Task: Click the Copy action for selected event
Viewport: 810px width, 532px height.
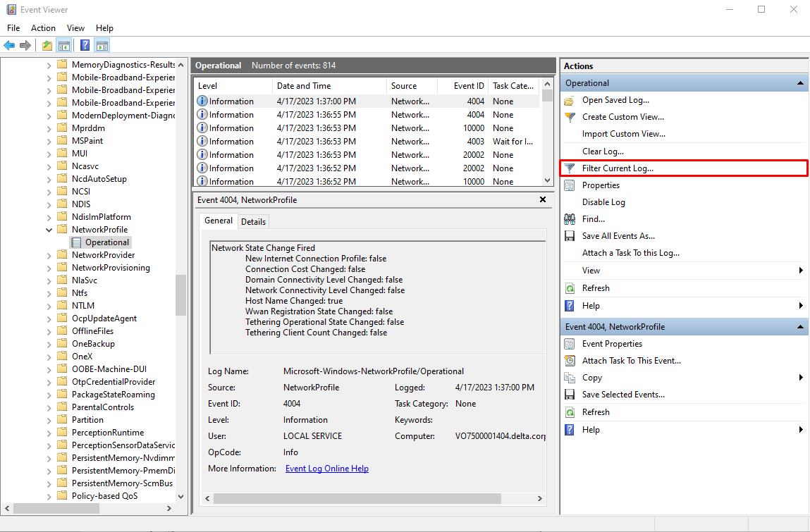Action: pos(594,377)
